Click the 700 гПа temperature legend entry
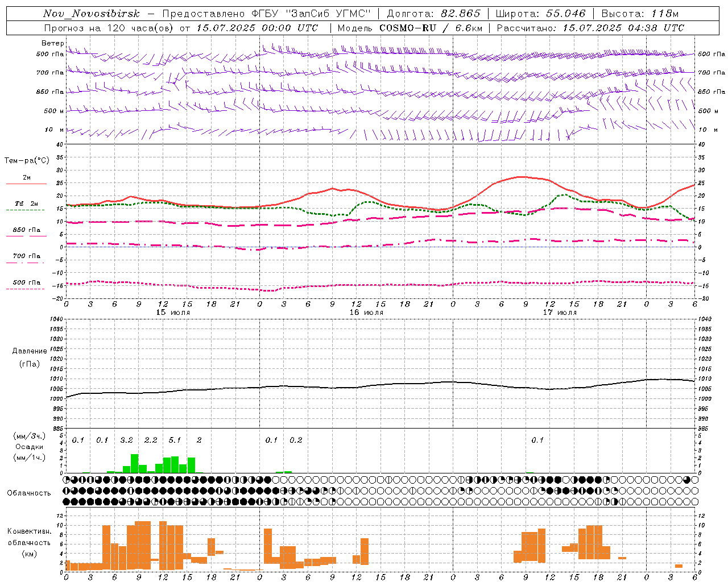The width and height of the screenshot is (728, 582). 27,256
